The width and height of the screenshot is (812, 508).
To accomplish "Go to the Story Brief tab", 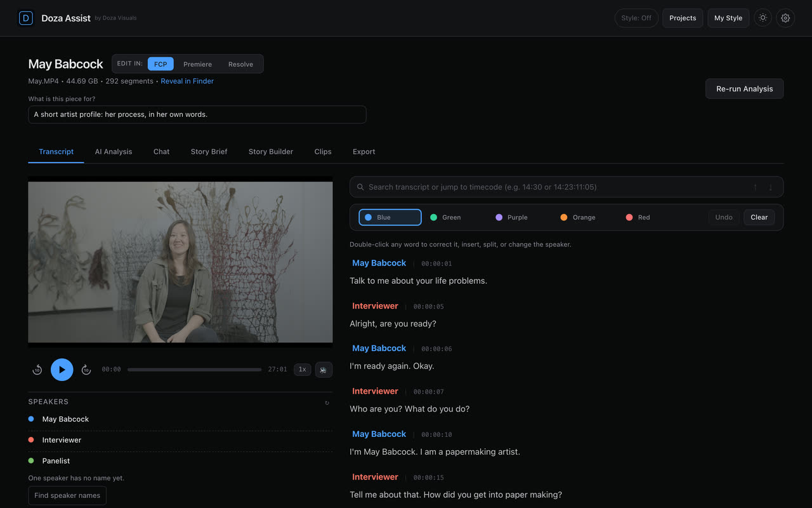I will pos(209,152).
